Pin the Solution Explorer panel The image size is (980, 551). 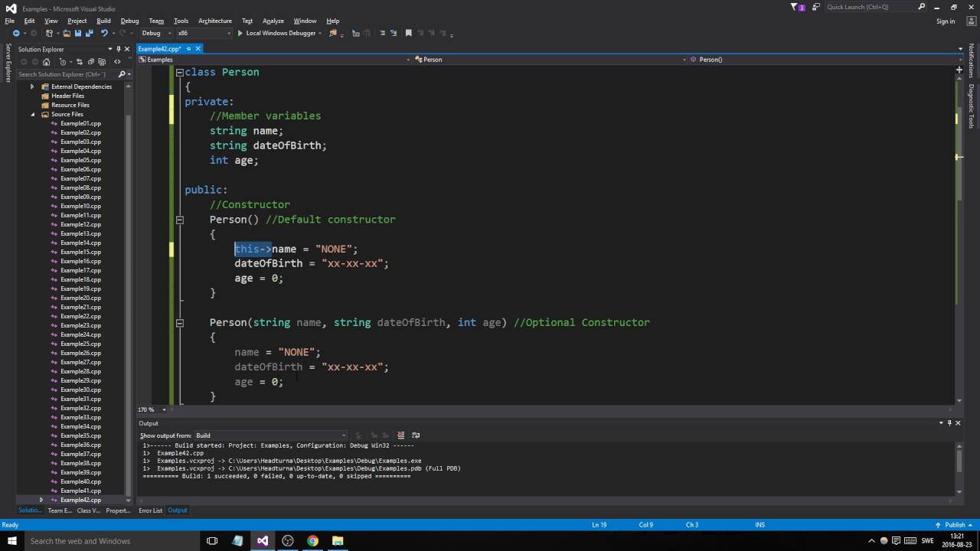click(x=118, y=49)
